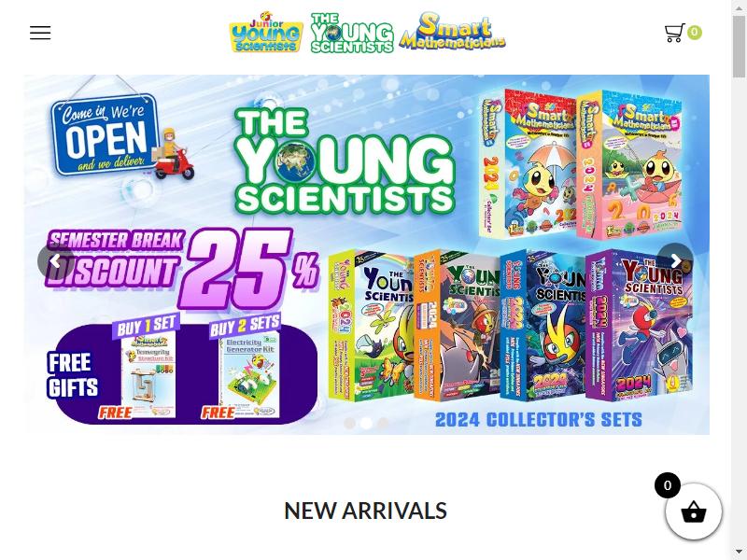Select the first carousel indicator dot
747x560 pixels.
pos(349,423)
